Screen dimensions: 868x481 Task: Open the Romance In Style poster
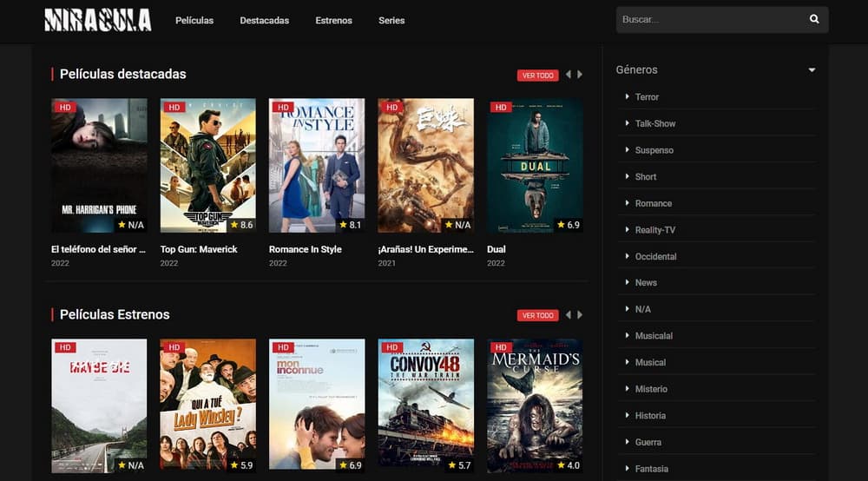coord(317,166)
